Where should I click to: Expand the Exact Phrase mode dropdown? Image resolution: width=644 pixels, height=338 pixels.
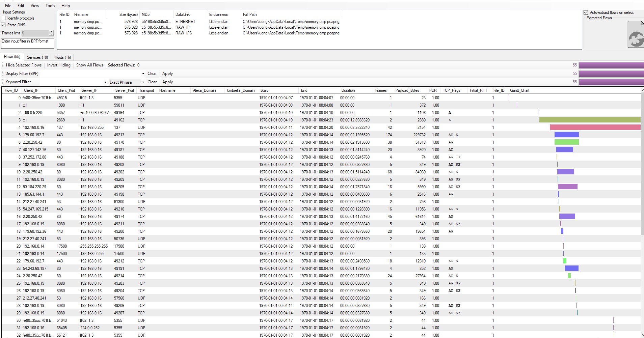point(143,82)
